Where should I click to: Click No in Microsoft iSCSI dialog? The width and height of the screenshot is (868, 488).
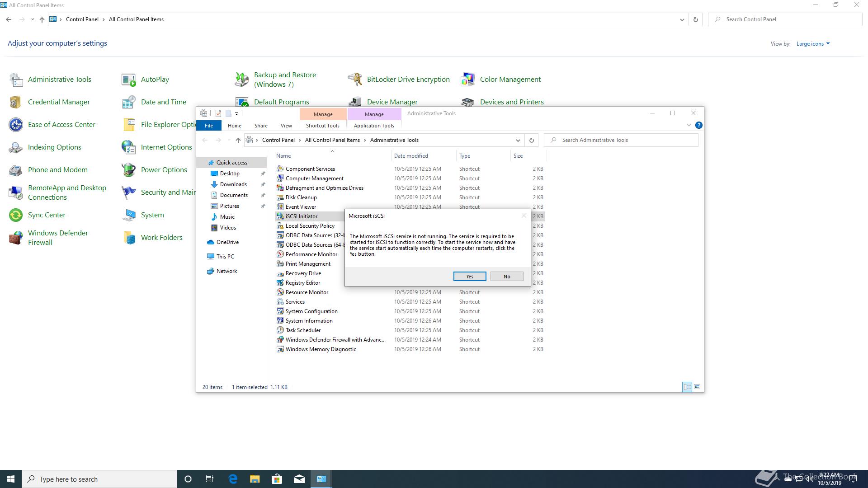[x=506, y=277]
